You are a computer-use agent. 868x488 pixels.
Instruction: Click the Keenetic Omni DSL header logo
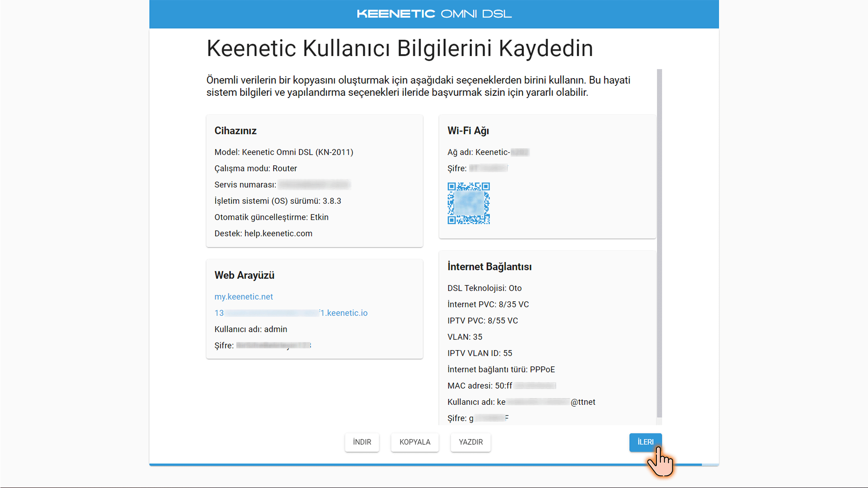tap(434, 14)
